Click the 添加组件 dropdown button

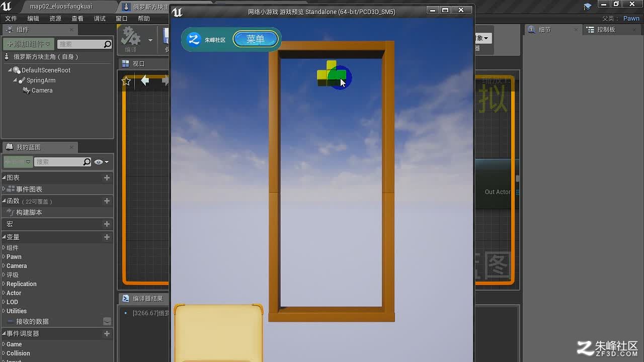[28, 44]
